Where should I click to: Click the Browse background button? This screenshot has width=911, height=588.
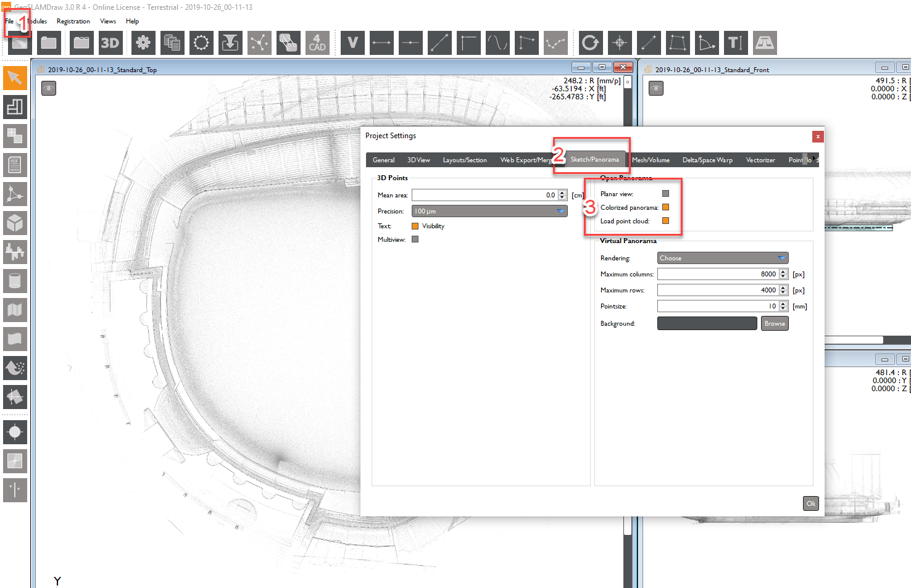775,323
